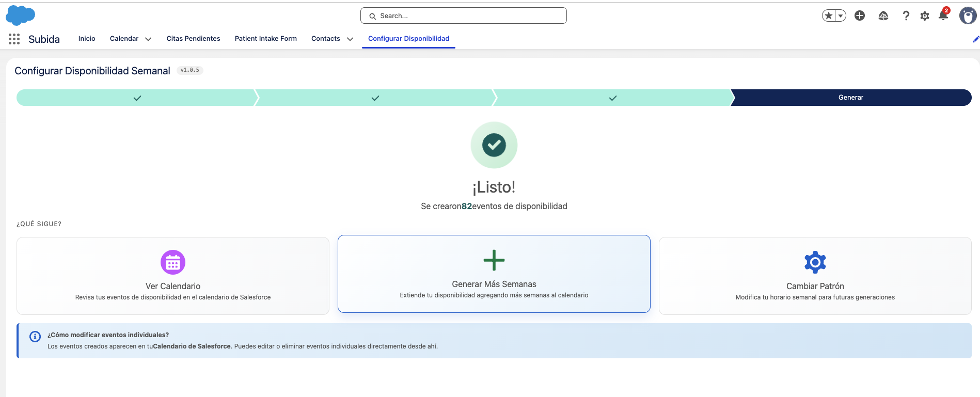Viewport: 980px width, 397px height.
Task: Click 'Configurar Disponibilidad Semanal' title
Action: (92, 71)
